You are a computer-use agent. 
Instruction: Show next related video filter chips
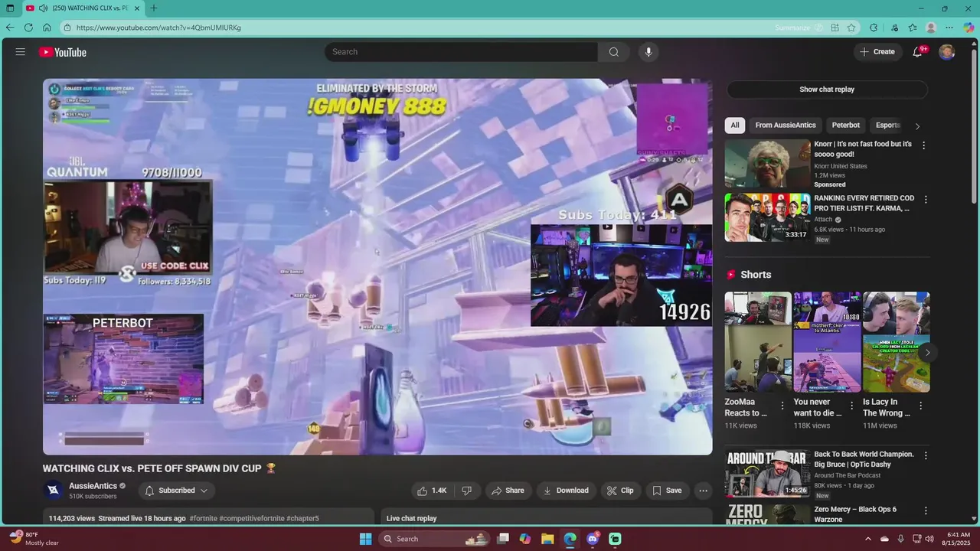click(x=917, y=126)
